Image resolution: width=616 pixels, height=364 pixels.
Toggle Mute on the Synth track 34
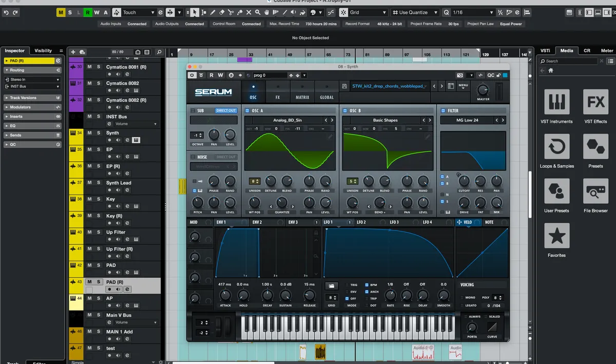click(x=89, y=133)
